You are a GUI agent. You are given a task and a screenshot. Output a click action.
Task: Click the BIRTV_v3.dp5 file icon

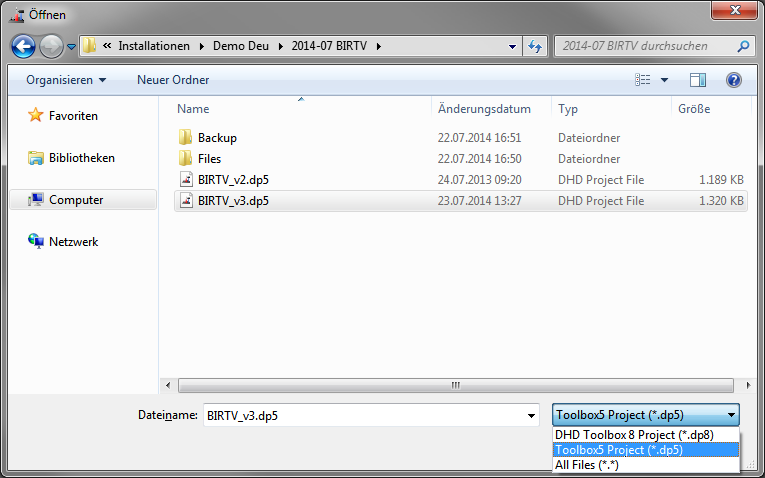[x=186, y=200]
